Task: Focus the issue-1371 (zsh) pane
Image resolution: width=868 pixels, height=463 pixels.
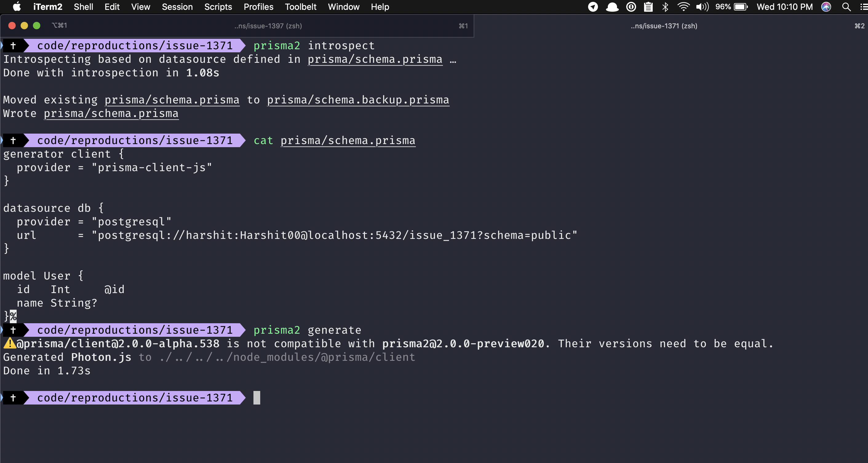Action: [663, 26]
